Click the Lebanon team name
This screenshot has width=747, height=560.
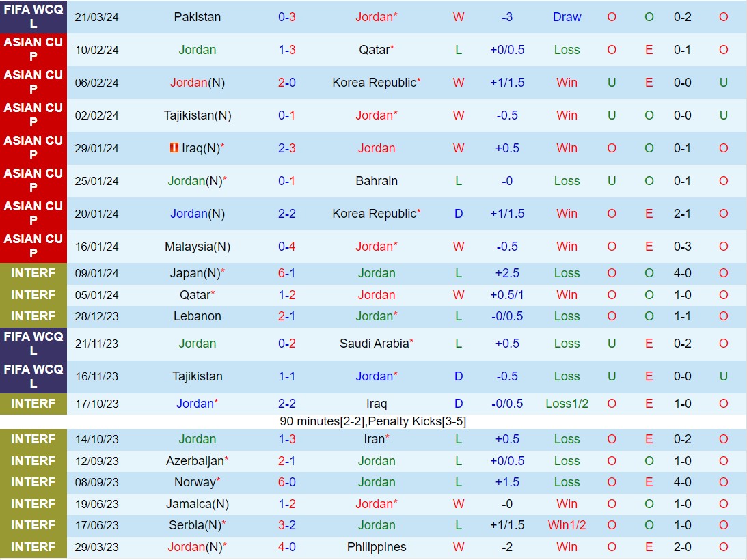(x=198, y=316)
